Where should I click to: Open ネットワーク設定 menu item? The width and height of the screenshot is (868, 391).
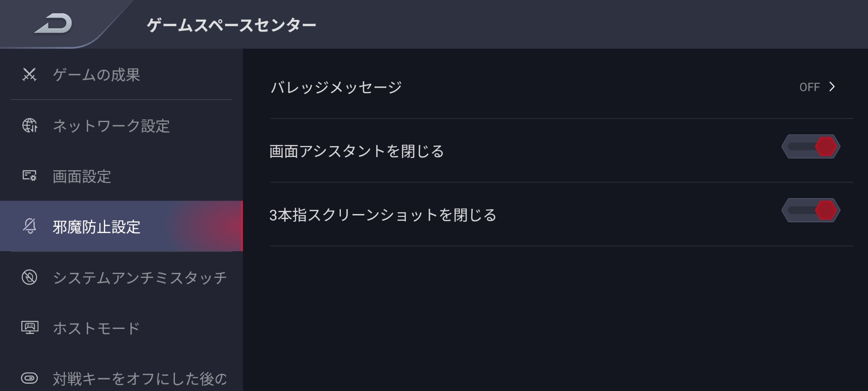point(111,126)
